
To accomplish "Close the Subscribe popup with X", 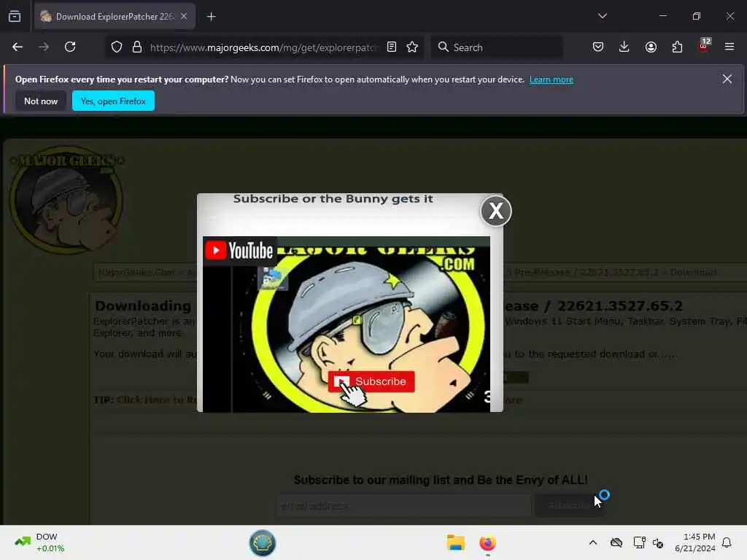I will 496,211.
